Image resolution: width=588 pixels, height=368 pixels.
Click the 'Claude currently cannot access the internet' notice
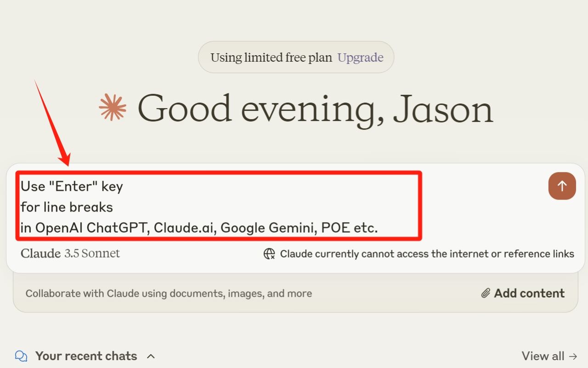coord(427,254)
